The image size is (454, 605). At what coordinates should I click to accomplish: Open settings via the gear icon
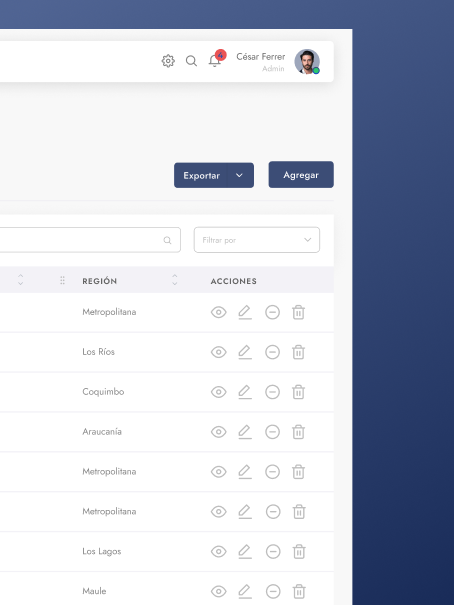[x=168, y=61]
